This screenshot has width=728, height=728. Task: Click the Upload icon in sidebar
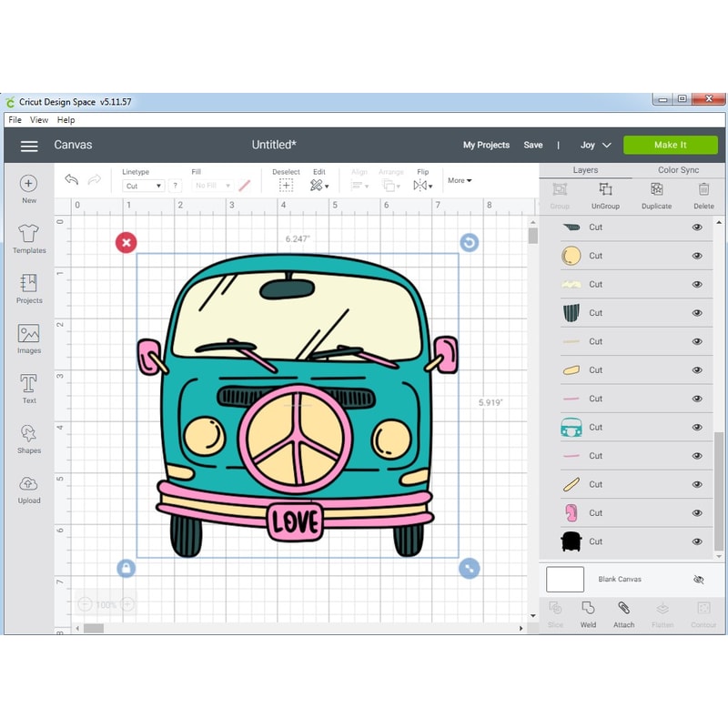point(29,489)
